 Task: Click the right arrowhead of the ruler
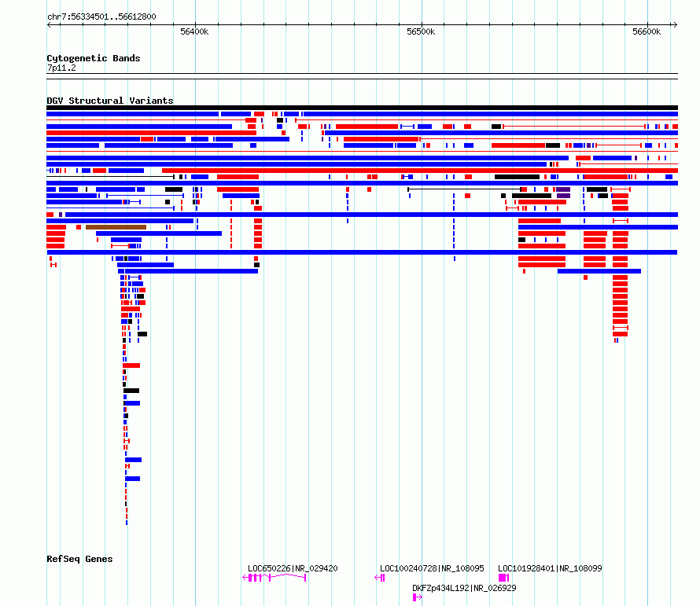pyautogui.click(x=676, y=24)
